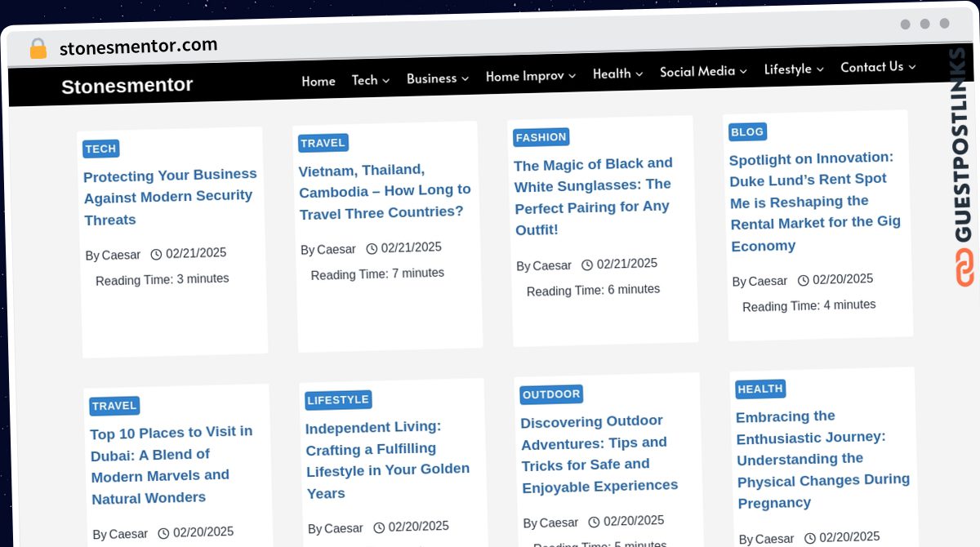Open the Discovering Outdoor Adventures article

pyautogui.click(x=600, y=454)
